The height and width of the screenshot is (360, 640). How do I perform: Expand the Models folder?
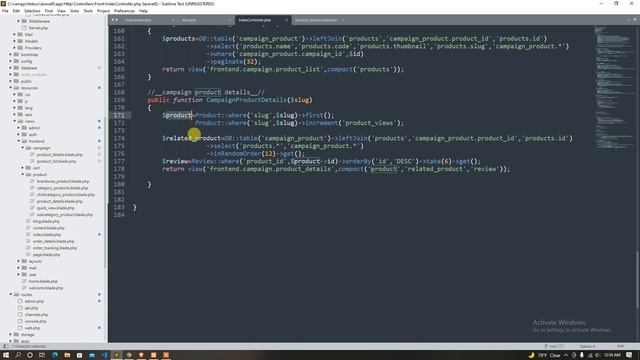(x=15, y=41)
